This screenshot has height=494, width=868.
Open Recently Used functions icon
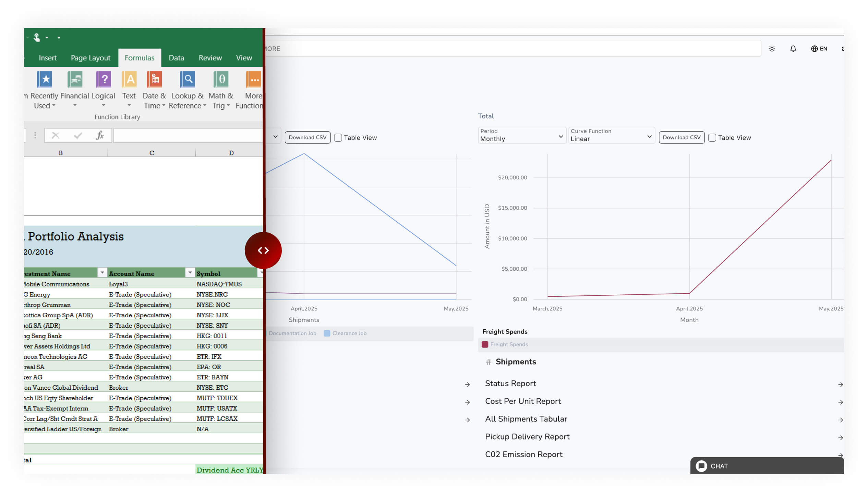click(x=45, y=80)
